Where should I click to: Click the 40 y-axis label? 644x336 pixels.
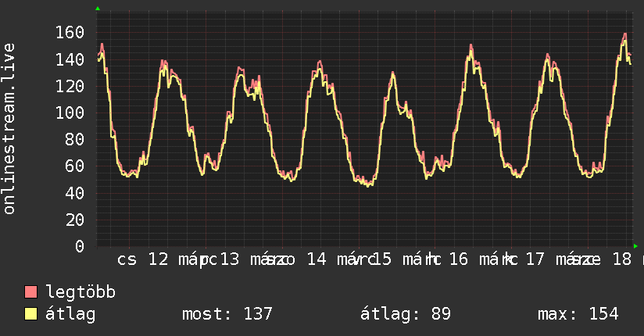75,193
